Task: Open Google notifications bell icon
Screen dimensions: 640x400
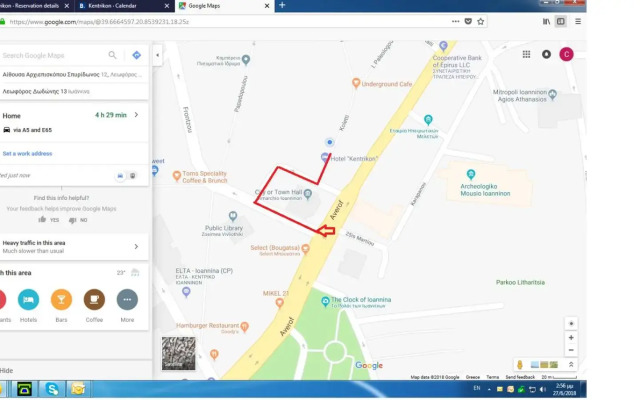Action: coord(546,54)
